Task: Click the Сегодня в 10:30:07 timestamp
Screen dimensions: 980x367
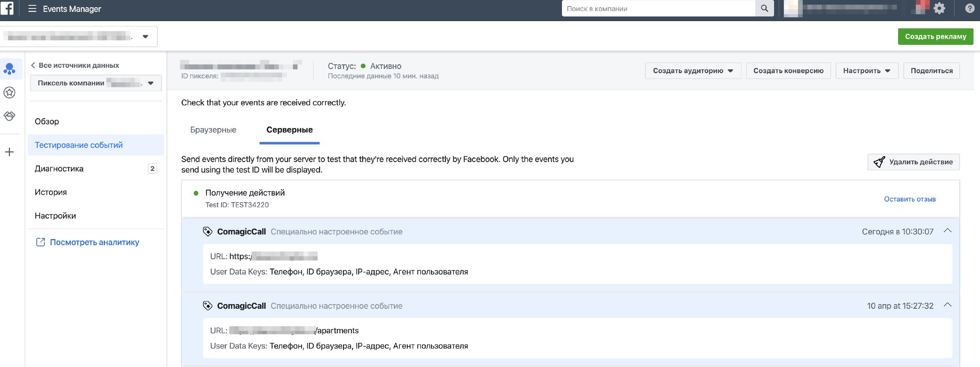Action: pos(897,231)
